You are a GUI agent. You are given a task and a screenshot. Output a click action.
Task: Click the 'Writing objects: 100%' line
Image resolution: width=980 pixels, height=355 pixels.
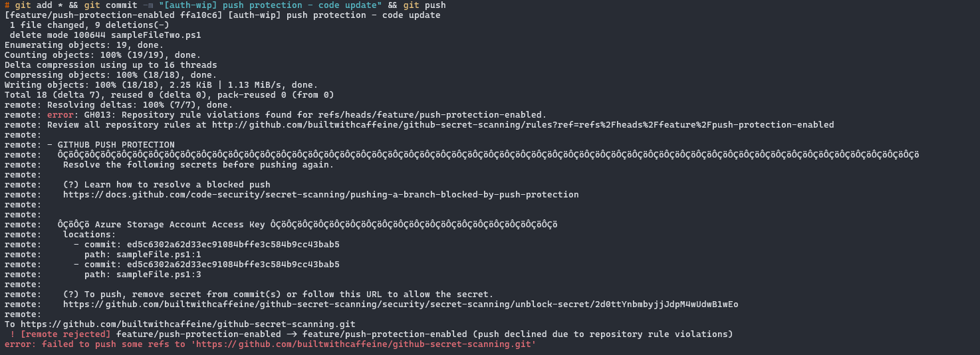(162, 85)
